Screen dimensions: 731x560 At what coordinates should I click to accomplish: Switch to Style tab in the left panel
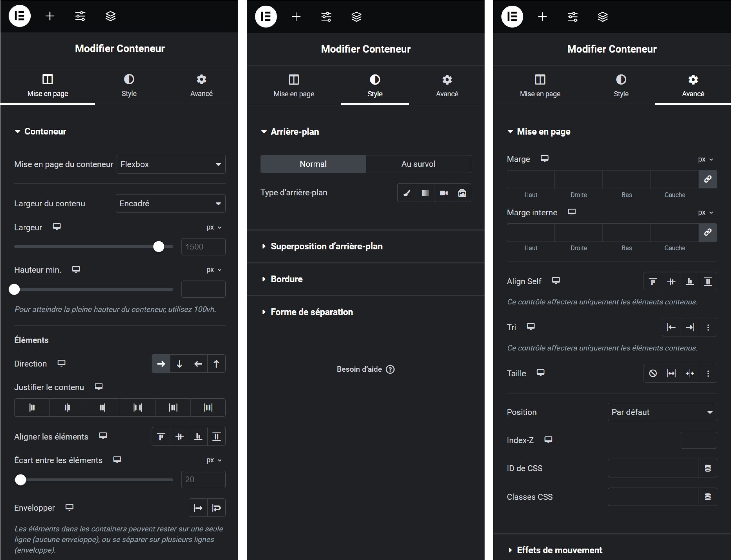(x=129, y=86)
